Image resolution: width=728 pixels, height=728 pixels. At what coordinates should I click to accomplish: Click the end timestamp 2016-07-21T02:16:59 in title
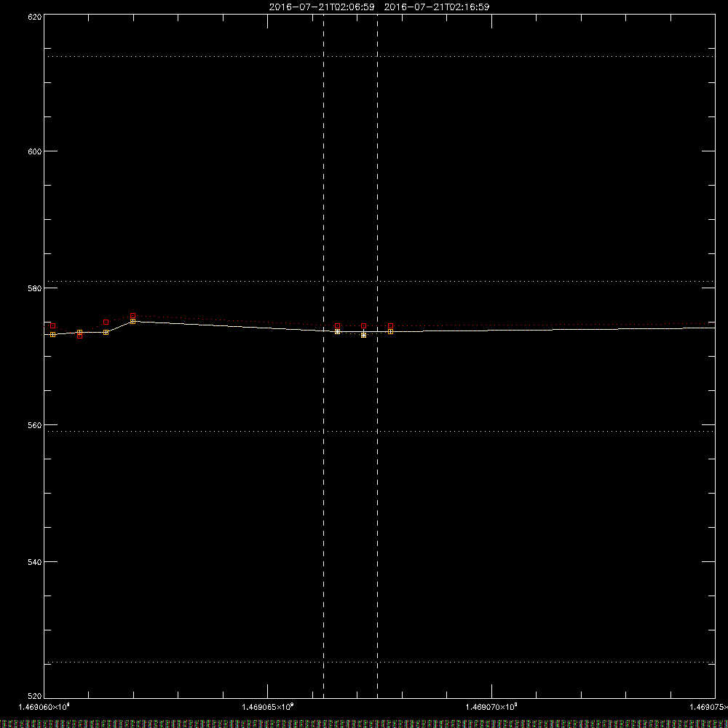tap(436, 7)
